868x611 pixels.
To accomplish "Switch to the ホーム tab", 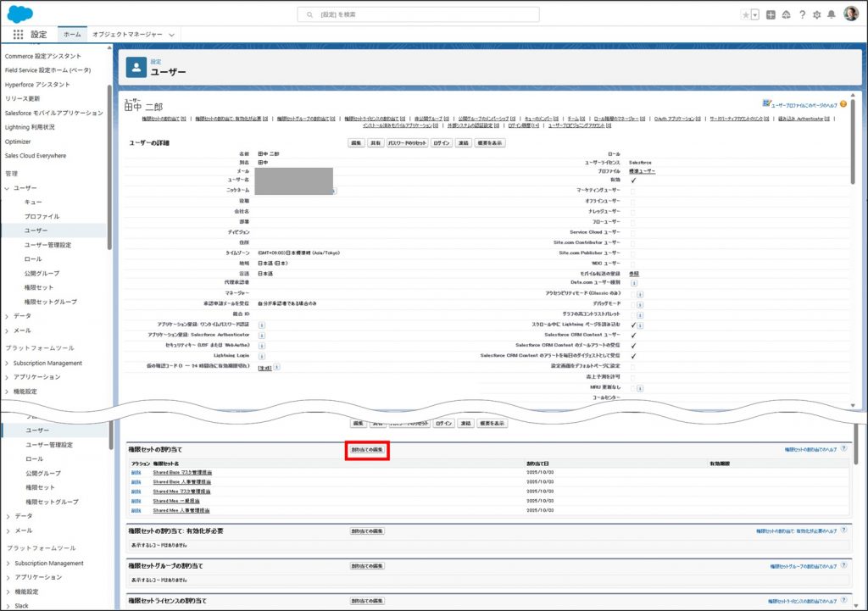I will [x=72, y=35].
